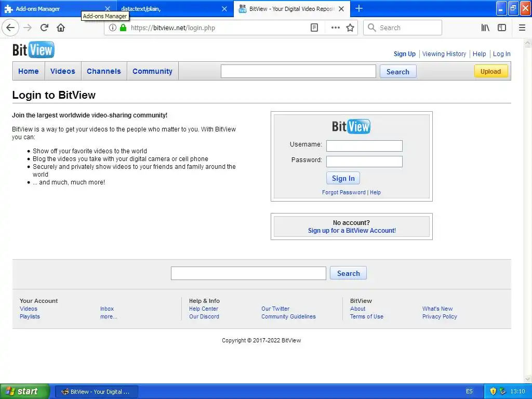Open the browser home page icon
The image size is (532, 399).
(x=61, y=28)
